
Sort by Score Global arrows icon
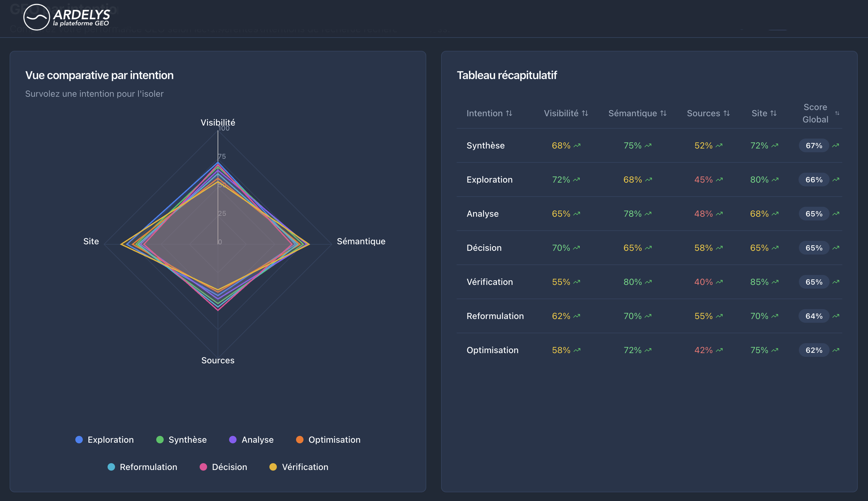[837, 113]
